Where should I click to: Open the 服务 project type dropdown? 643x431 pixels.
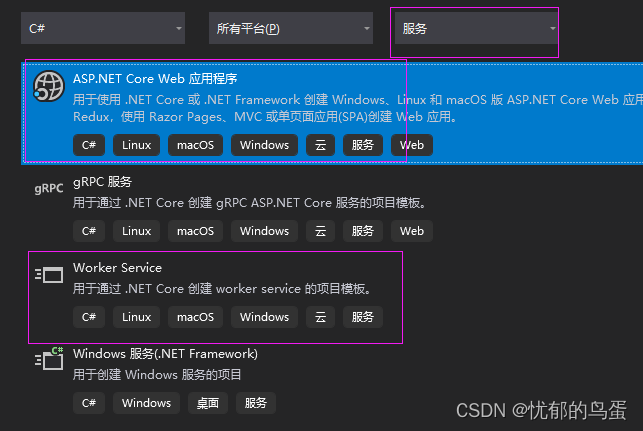pyautogui.click(x=477, y=28)
